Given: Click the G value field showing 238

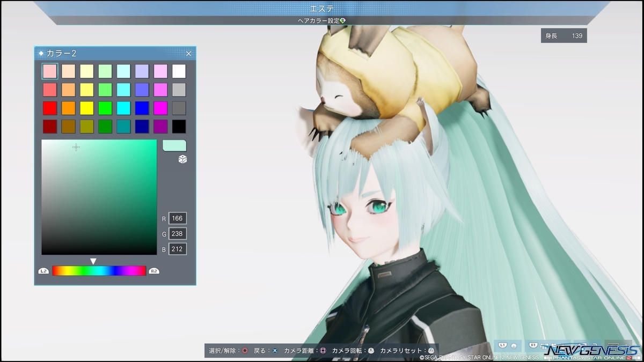Looking at the screenshot, I should (x=178, y=234).
